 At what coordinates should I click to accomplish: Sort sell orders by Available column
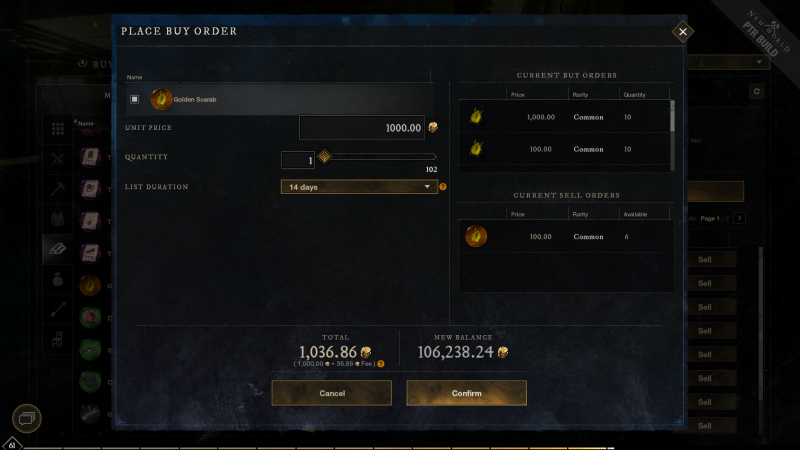point(635,214)
